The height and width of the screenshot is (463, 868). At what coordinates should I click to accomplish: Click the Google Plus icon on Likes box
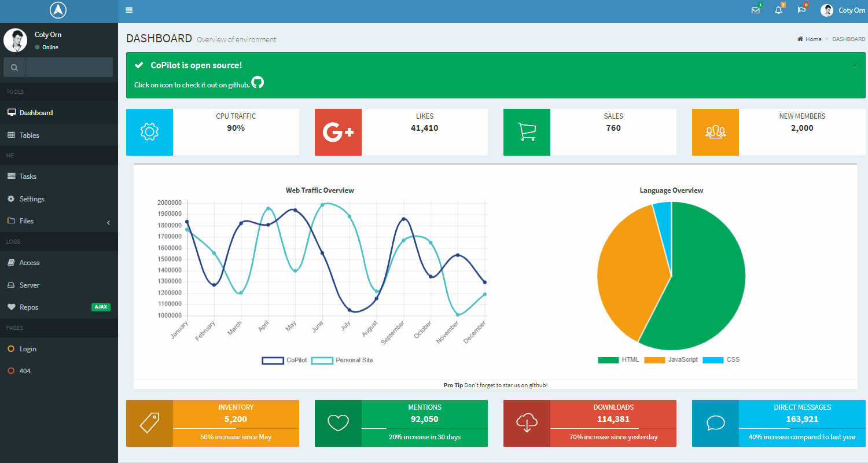click(338, 132)
